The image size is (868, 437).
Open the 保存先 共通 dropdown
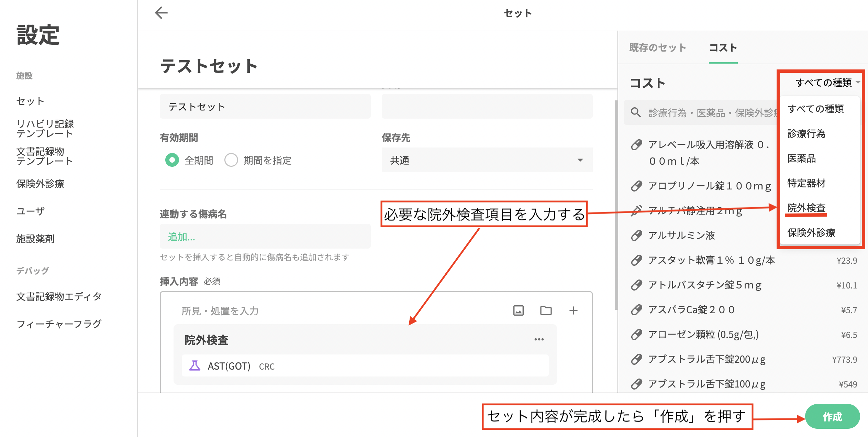click(487, 160)
